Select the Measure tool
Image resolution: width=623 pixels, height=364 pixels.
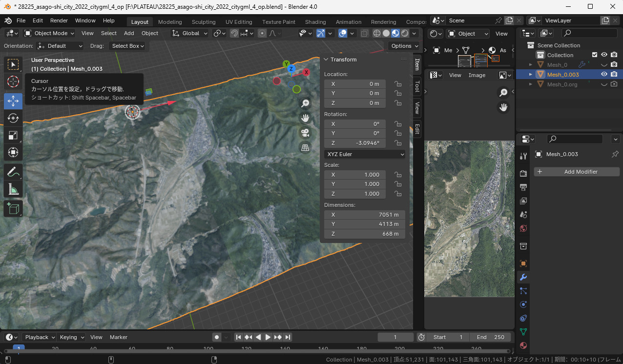point(13,189)
